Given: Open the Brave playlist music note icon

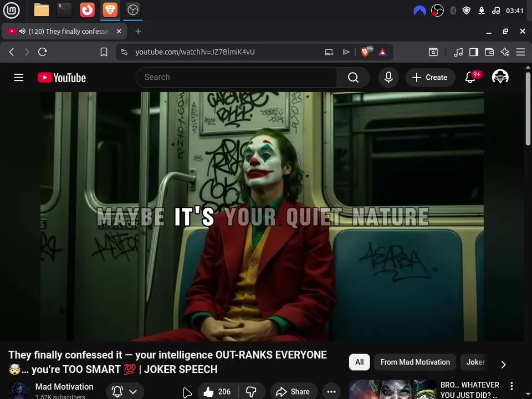Looking at the screenshot, I should tap(458, 52).
